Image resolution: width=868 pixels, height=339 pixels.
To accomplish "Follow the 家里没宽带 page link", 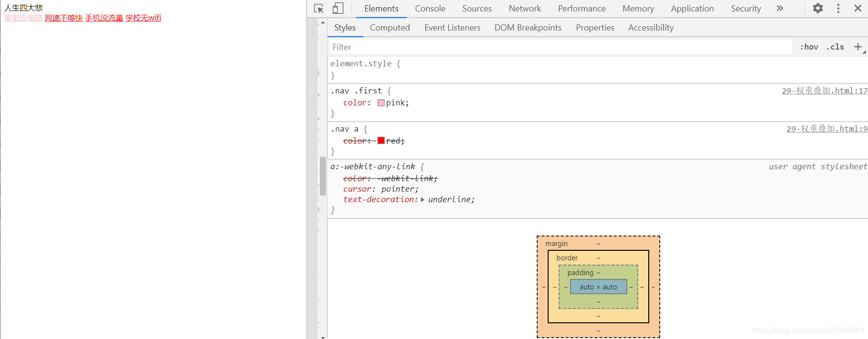I will (x=23, y=18).
